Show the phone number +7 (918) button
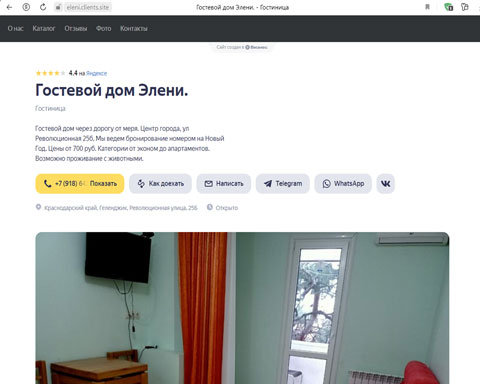 click(80, 184)
